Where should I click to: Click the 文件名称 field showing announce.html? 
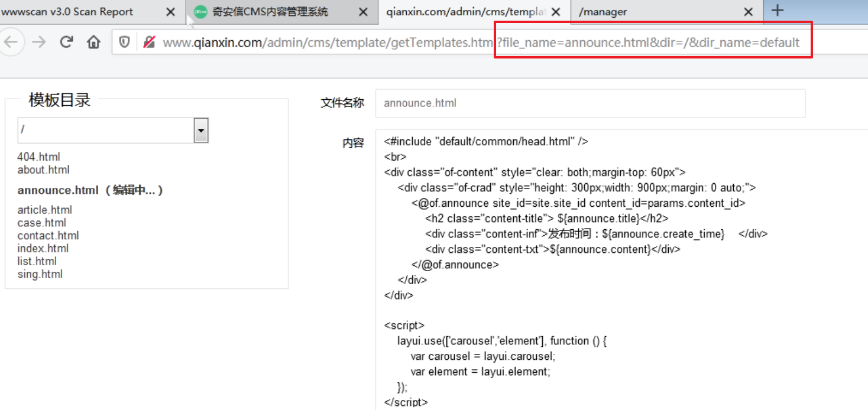[590, 103]
